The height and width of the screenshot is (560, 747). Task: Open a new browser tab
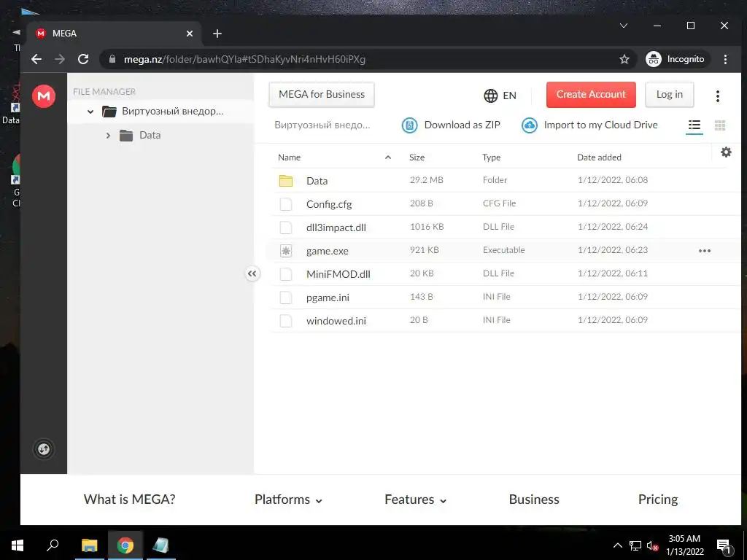click(217, 34)
